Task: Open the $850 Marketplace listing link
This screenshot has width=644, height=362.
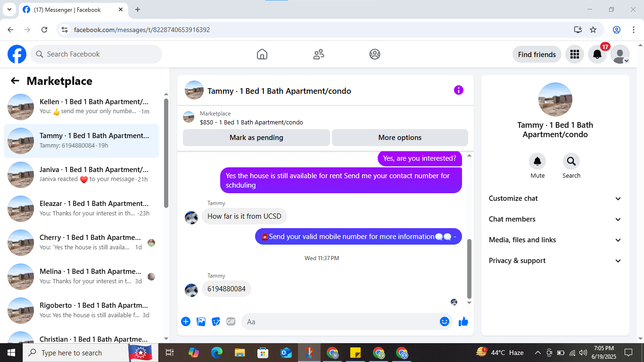Action: (x=251, y=122)
